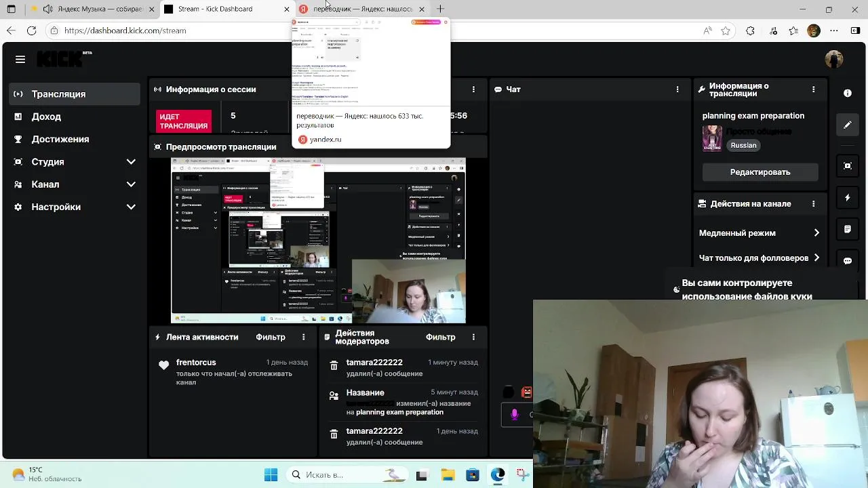Viewport: 868px width, 488px height.
Task: Click the ИДЕТ ТРАНСЛЯЦИЯ live badge
Action: coord(184,121)
